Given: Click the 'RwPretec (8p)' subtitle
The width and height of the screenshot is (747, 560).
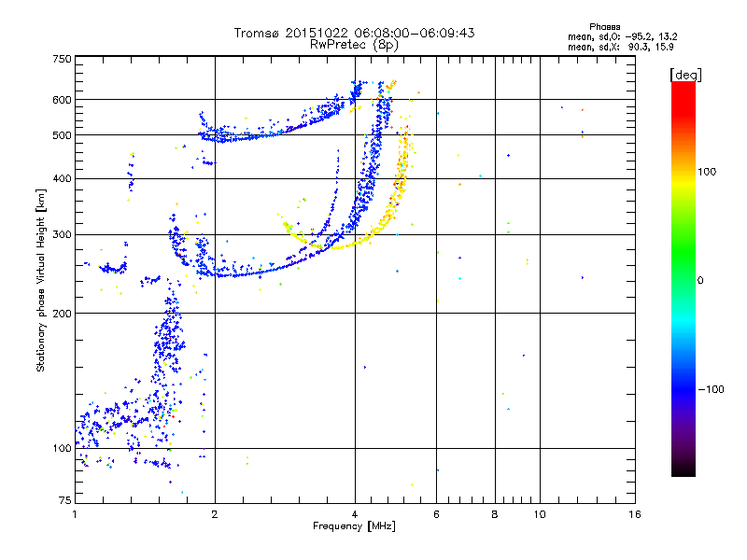Looking at the screenshot, I should (354, 45).
